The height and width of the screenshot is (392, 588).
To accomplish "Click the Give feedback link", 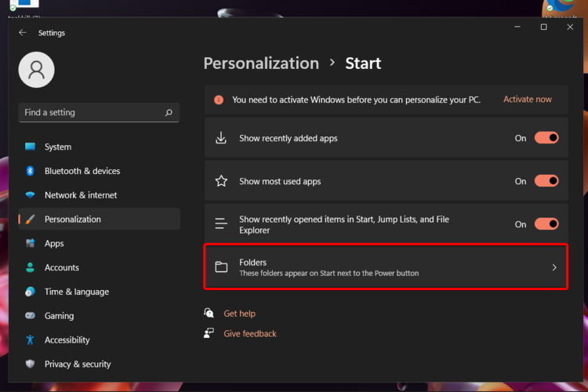I will coord(249,334).
